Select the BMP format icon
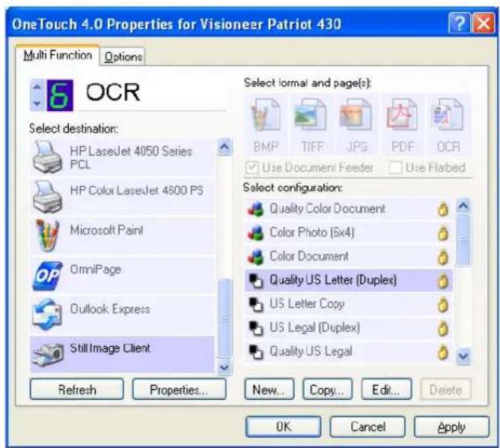Viewport: 500px width, 448px height. coord(266,115)
